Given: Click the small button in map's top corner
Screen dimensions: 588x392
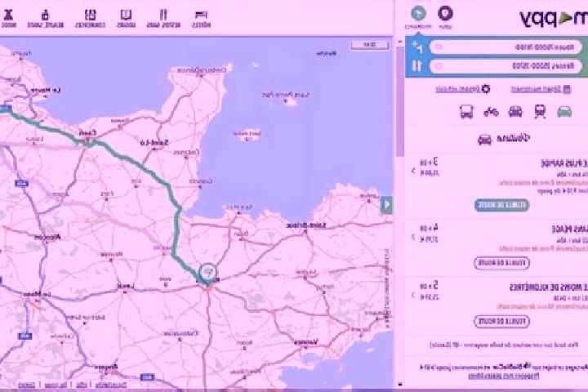Looking at the screenshot, I should (370, 45).
